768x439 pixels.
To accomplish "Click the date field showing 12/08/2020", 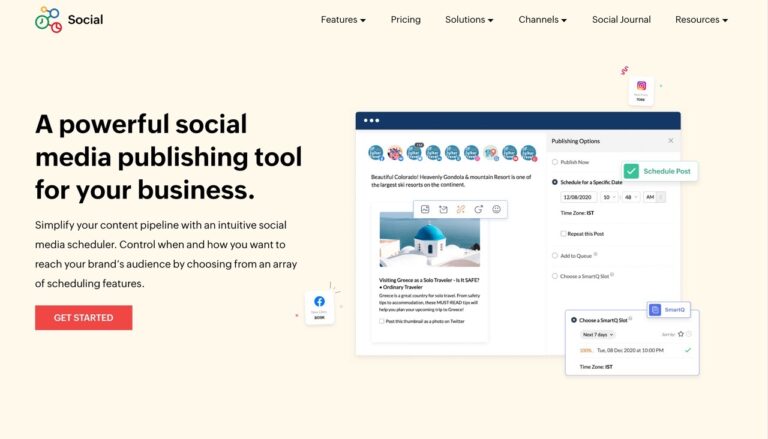I will [578, 197].
